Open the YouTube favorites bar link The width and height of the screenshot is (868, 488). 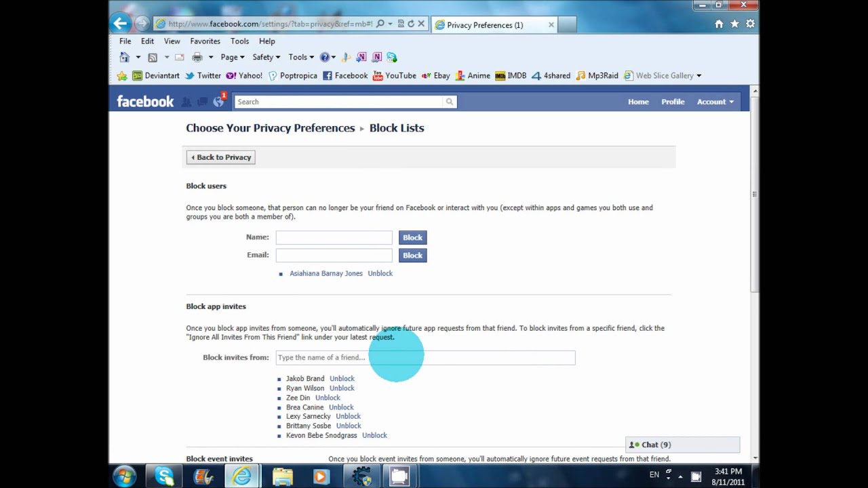[395, 75]
